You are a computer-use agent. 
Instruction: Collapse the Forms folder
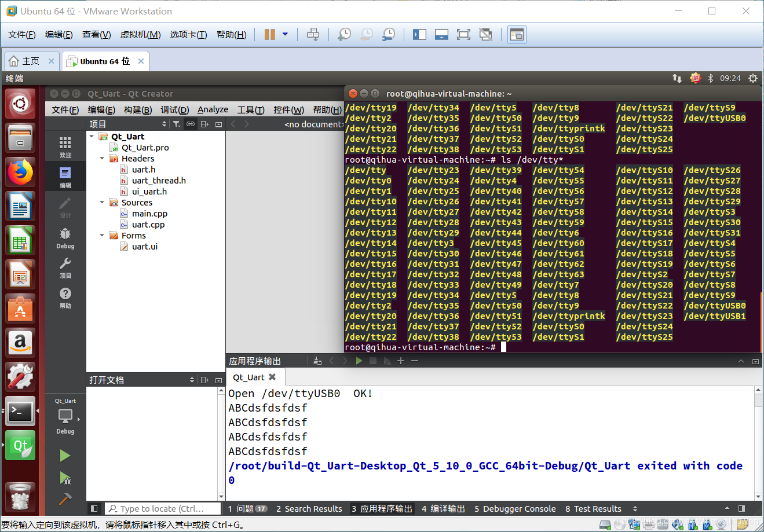click(x=102, y=236)
